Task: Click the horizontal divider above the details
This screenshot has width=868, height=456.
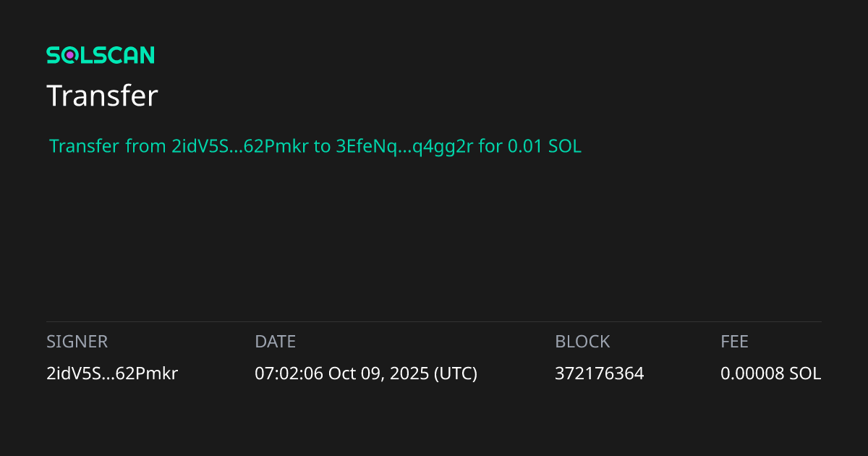Action: click(x=434, y=321)
